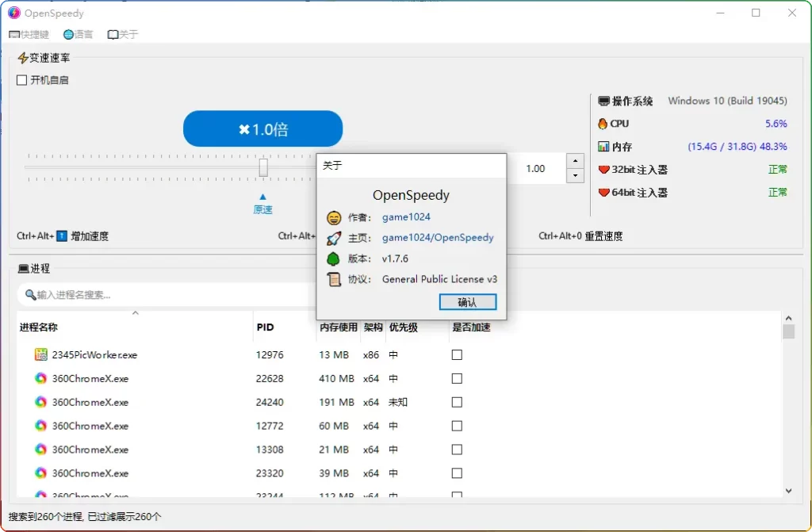This screenshot has width=812, height=532.
Task: Click the 确认 confirm button
Action: click(x=468, y=302)
